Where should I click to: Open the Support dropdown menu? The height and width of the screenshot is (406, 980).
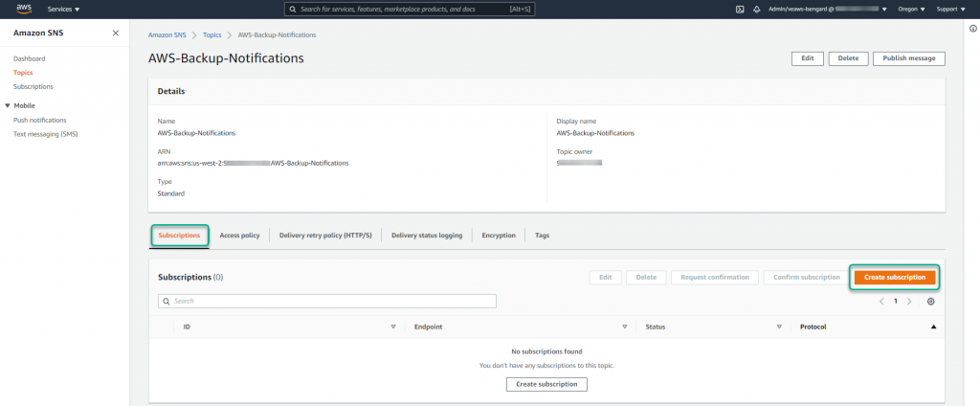point(950,10)
